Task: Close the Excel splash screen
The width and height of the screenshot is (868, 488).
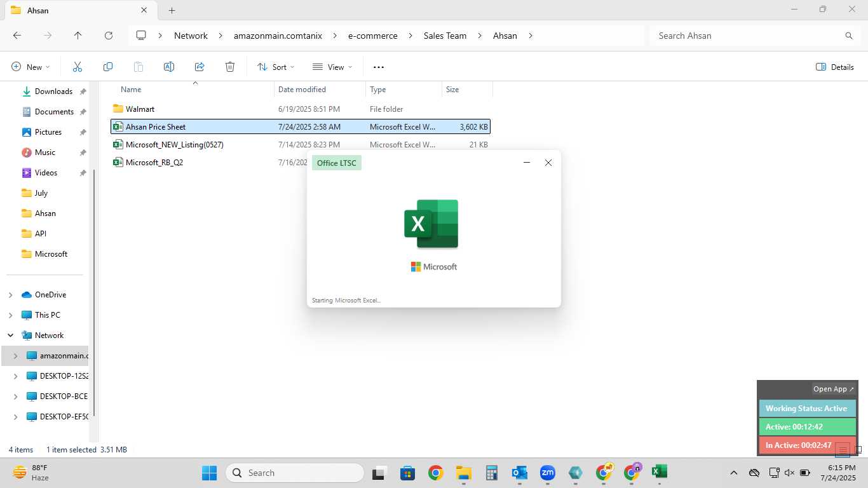Action: click(x=548, y=163)
